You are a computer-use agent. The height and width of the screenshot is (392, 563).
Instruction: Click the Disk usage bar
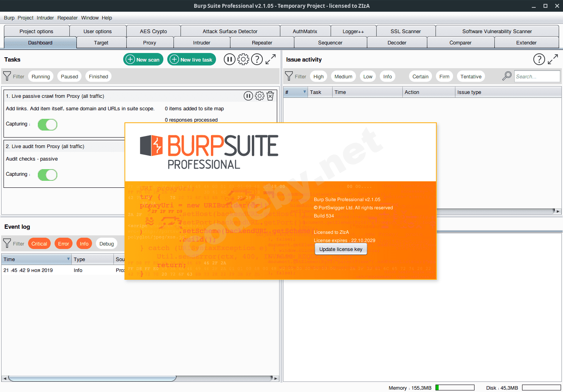[x=542, y=388]
